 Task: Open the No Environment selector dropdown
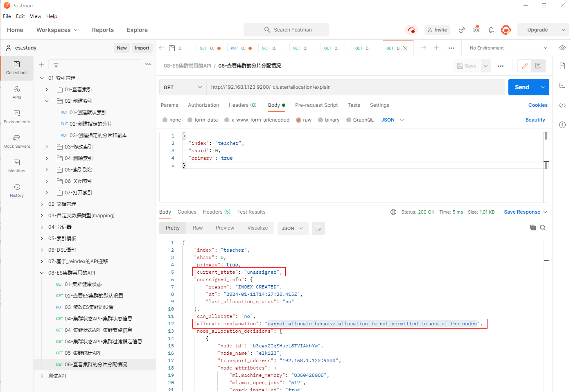[x=508, y=48]
